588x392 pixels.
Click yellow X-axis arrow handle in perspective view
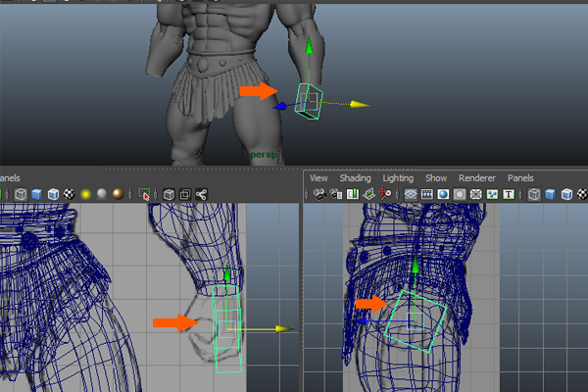click(x=360, y=104)
